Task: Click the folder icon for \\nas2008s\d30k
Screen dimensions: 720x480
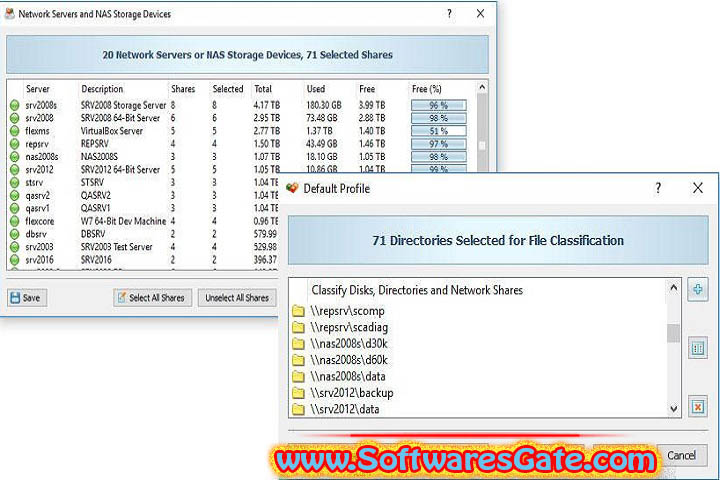Action: 298,344
